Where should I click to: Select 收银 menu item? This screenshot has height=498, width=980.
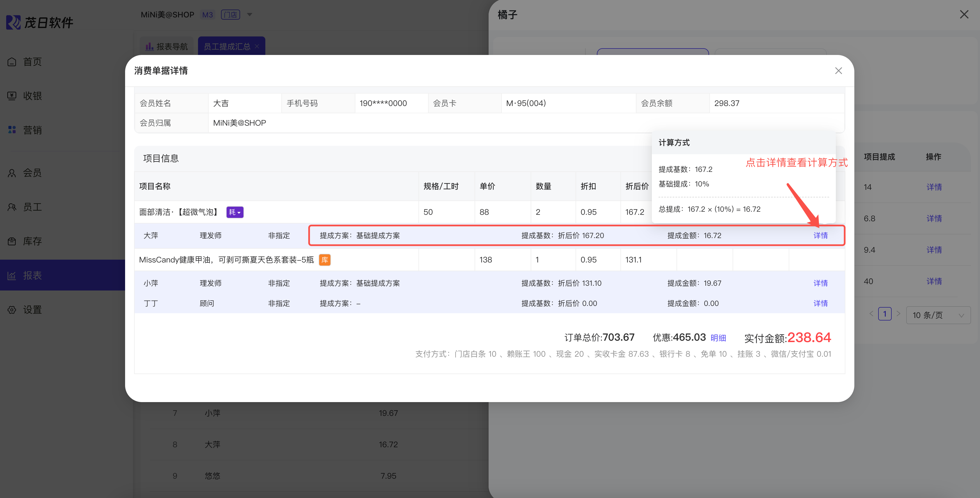pyautogui.click(x=63, y=96)
